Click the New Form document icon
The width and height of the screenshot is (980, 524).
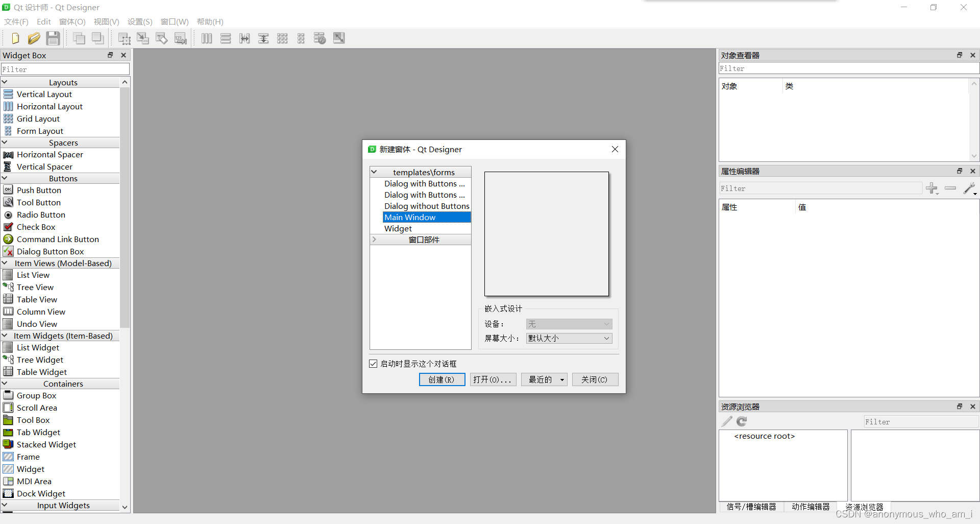pos(14,38)
